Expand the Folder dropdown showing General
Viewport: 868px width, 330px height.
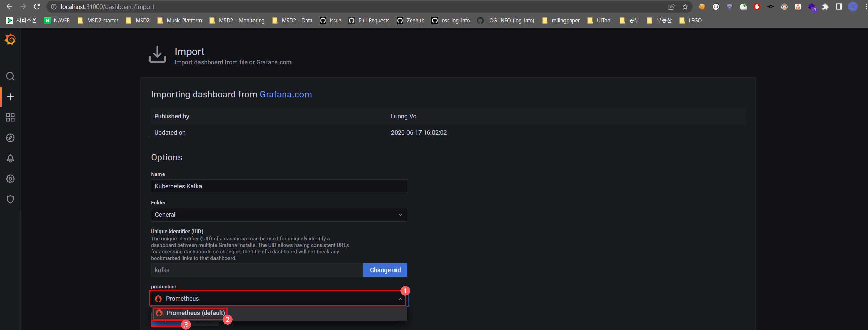(x=279, y=215)
